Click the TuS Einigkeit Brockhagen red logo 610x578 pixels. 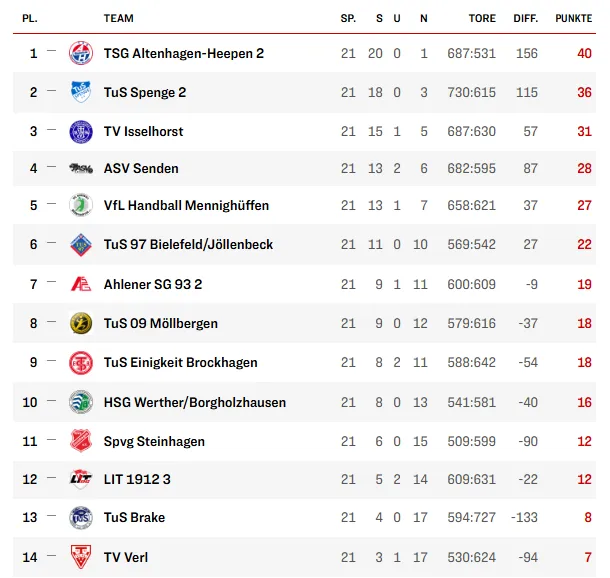pos(80,362)
